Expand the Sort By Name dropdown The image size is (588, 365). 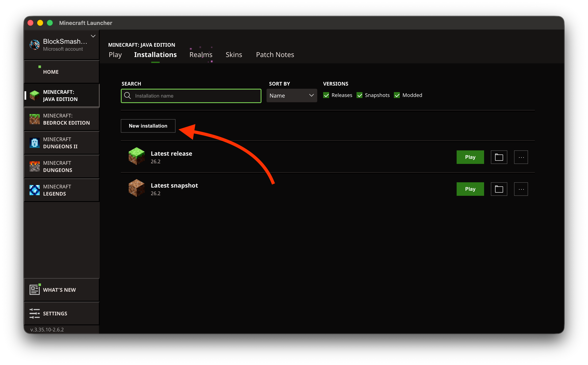pyautogui.click(x=292, y=96)
